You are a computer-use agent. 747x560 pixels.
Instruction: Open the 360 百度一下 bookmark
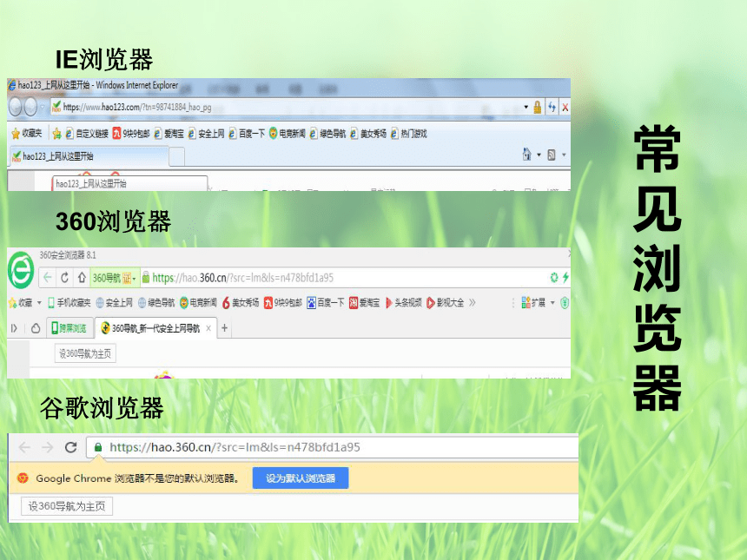[x=326, y=302]
